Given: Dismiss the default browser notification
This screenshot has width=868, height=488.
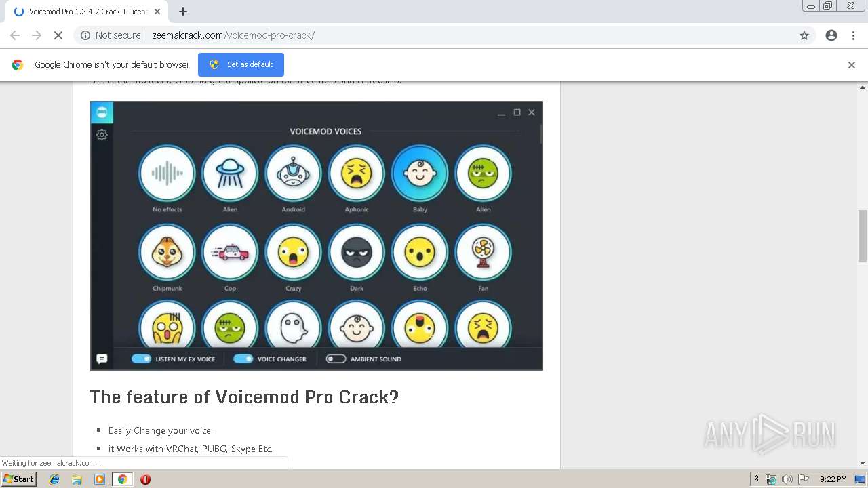Looking at the screenshot, I should tap(852, 65).
